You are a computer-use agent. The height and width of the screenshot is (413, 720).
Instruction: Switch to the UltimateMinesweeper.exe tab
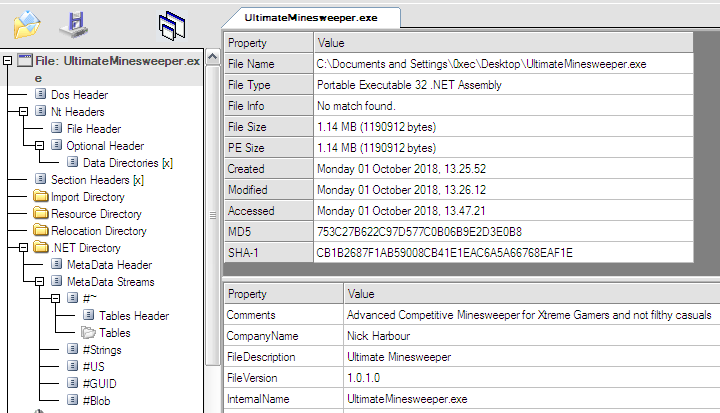coord(311,18)
